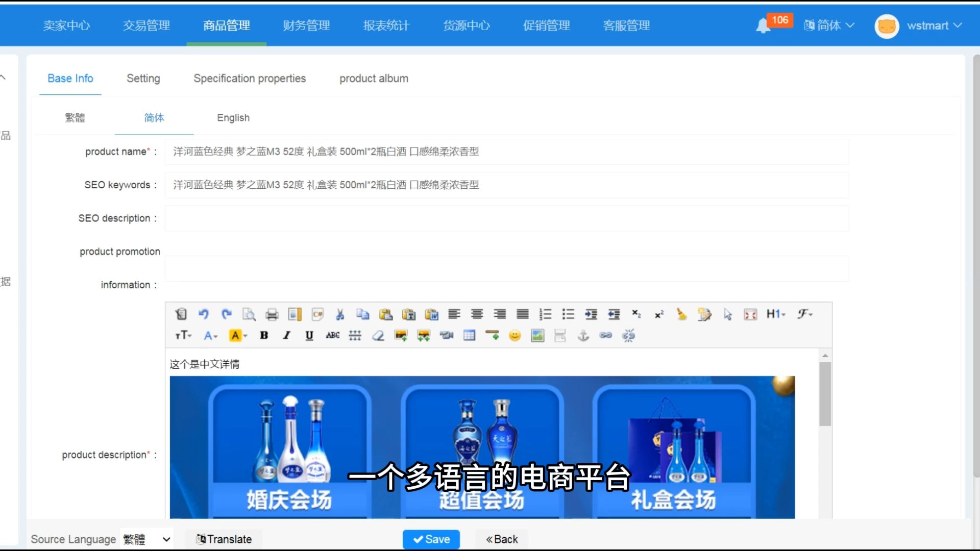
Task: Open 商品管理 in top navigation
Action: (x=227, y=26)
